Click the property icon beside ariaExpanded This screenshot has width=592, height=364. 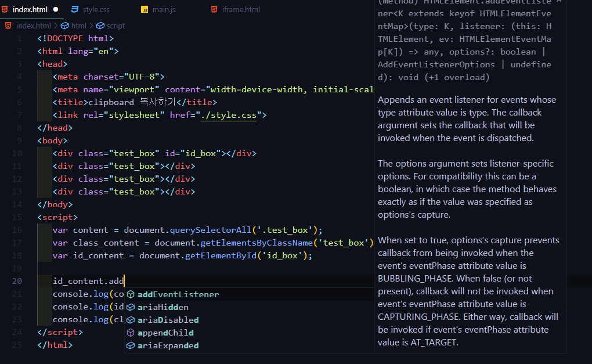coord(131,345)
